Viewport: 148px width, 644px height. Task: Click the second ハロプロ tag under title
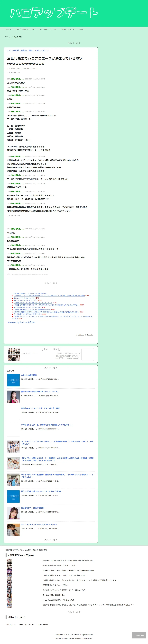35,69
